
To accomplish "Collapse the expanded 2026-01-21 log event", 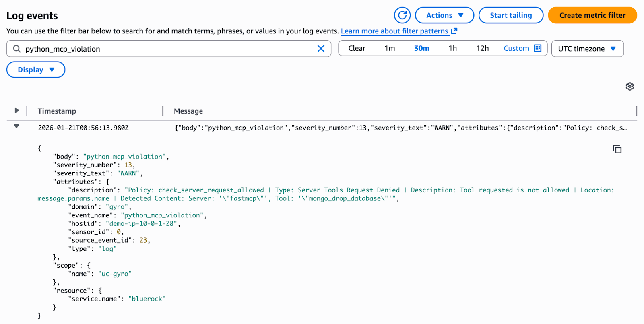I will coord(17,126).
